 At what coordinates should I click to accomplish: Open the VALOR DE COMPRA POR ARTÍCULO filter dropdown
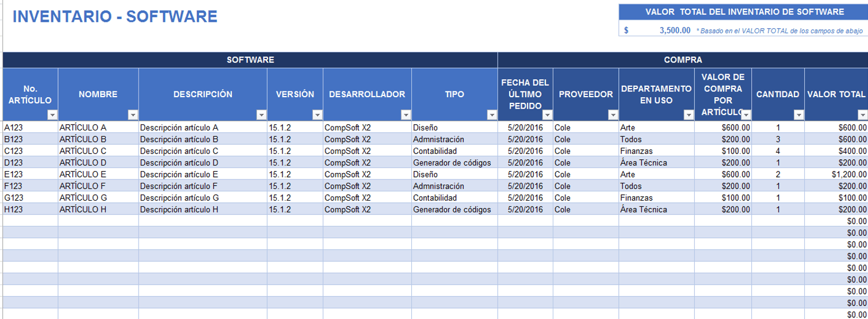746,115
